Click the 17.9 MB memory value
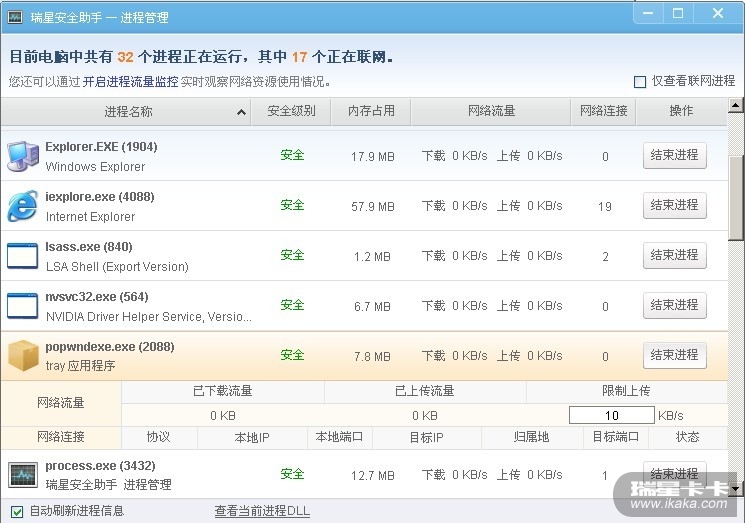The height and width of the screenshot is (523, 745). [x=373, y=157]
